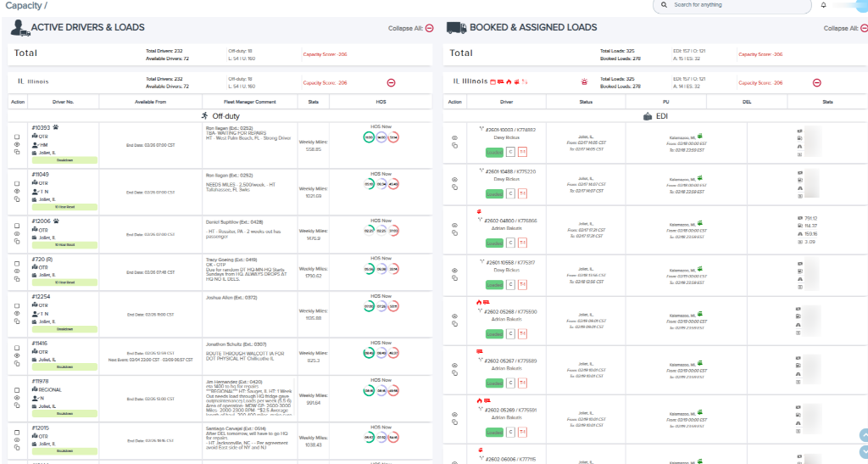Copy details of driver #10393
Screen dimensions: 868x464
[17, 152]
